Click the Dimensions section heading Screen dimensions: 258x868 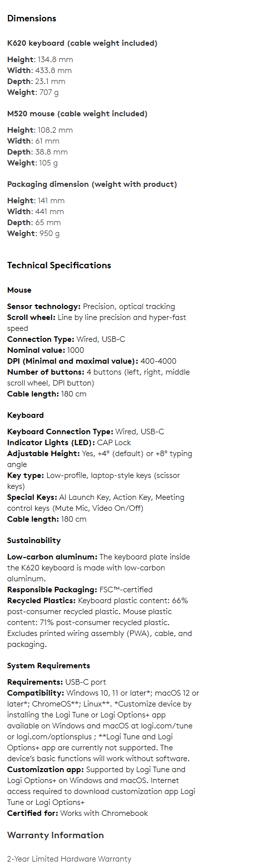[x=32, y=18]
